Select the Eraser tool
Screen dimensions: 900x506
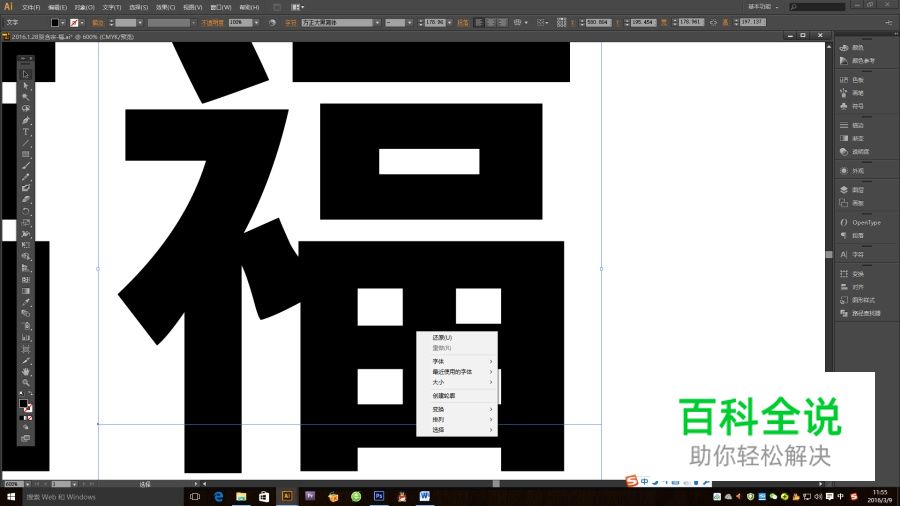pos(25,200)
